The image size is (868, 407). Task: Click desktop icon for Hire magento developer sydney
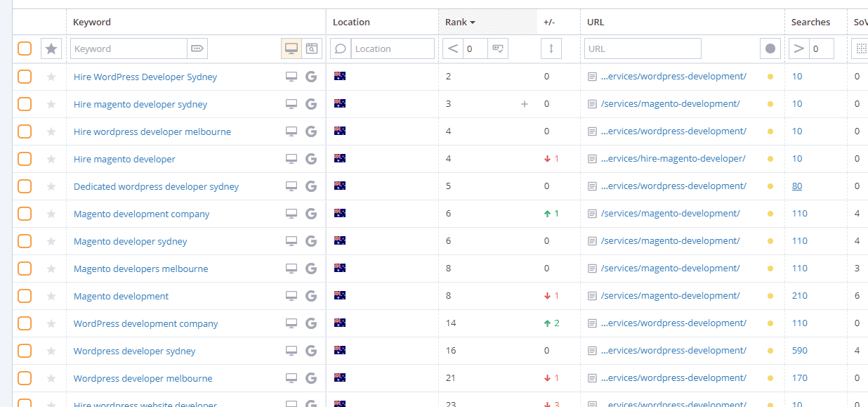coord(291,104)
